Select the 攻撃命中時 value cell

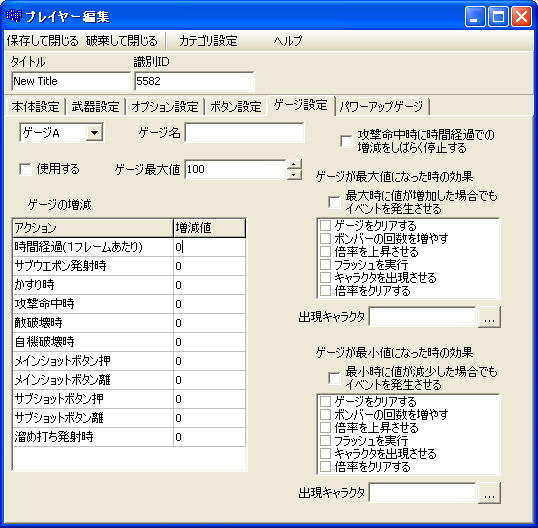[209, 304]
